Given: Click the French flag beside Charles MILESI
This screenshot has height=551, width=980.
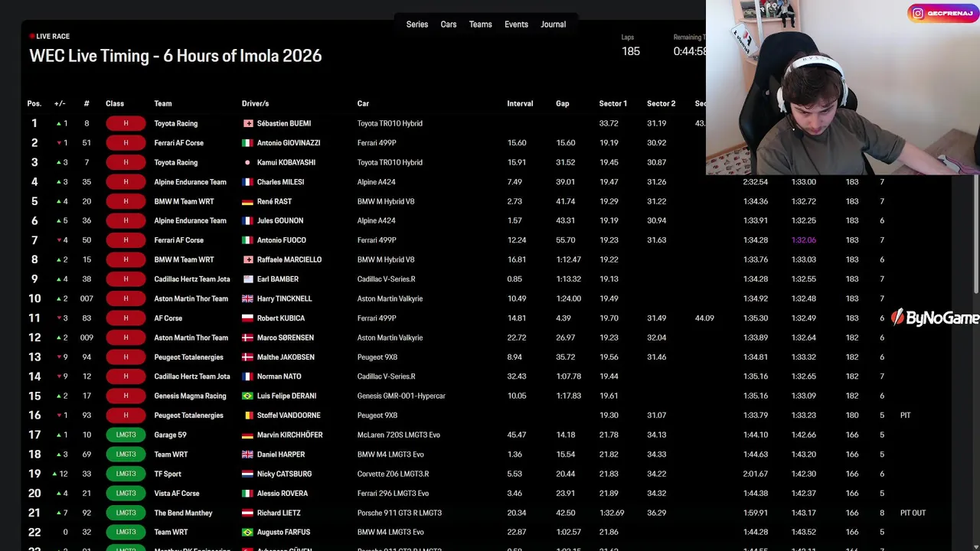Looking at the screenshot, I should click(247, 182).
